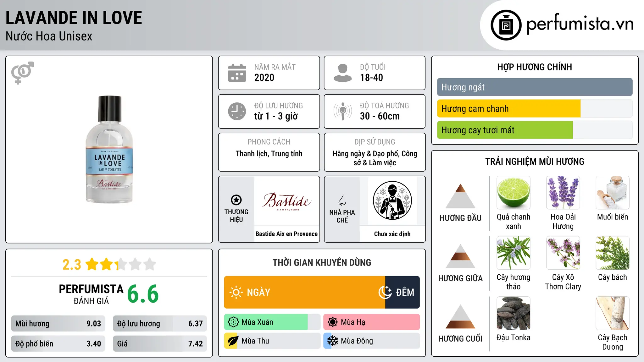Click the Lavande in Love bottle image
The image size is (644, 362).
point(109,149)
